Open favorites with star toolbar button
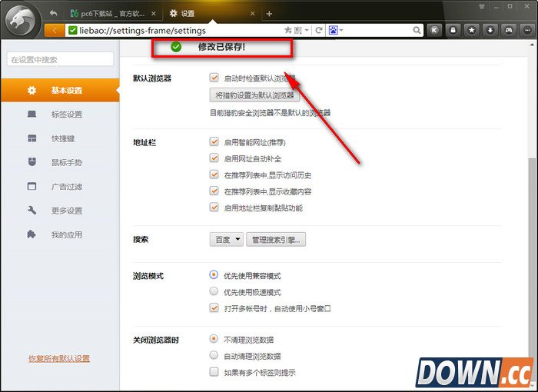Viewport: 538px width, 392px height. click(472, 30)
